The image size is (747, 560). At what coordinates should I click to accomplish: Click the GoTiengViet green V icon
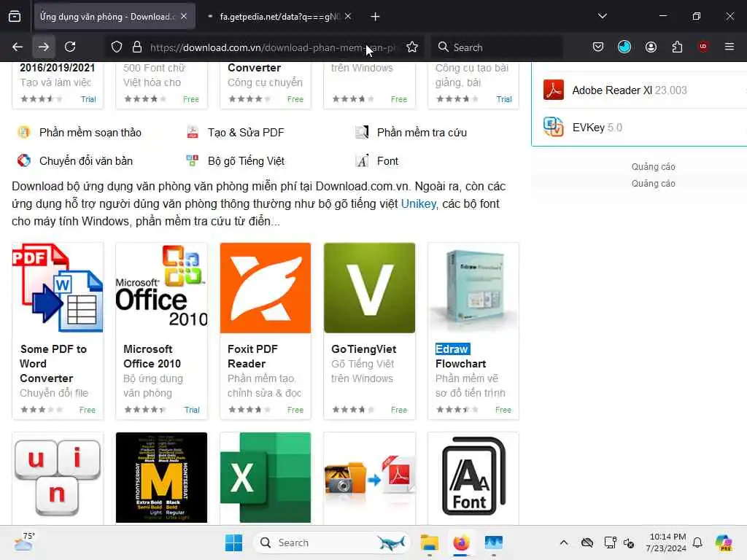pos(369,287)
